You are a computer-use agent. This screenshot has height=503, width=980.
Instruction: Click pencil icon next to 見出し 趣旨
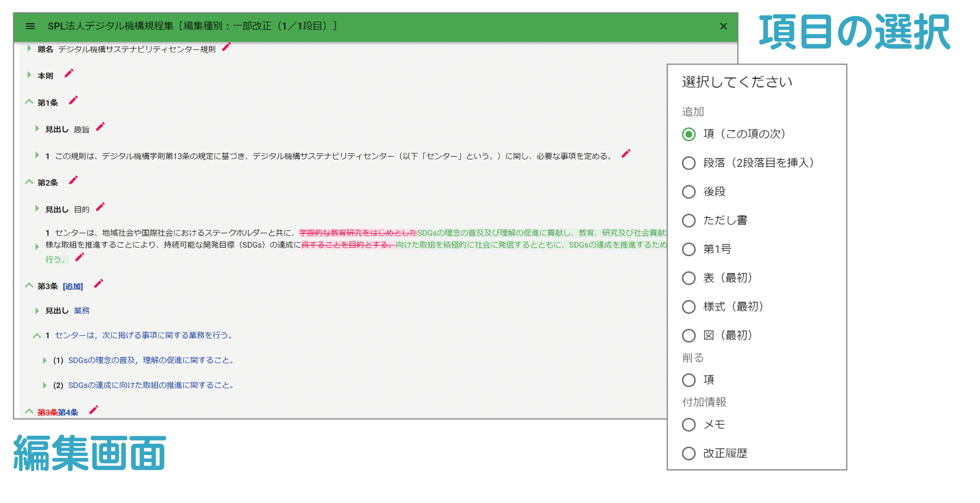coord(100,127)
